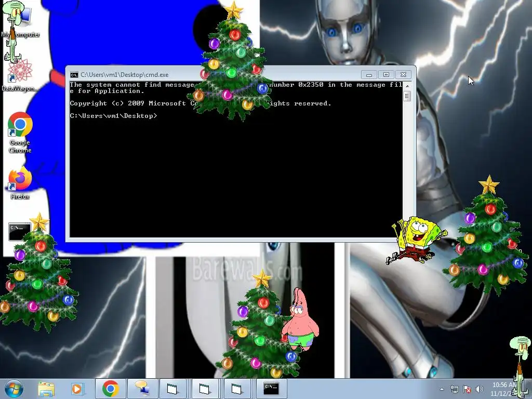The image size is (532, 399).
Task: Open Windows Explorer from the taskbar
Action: (x=46, y=389)
